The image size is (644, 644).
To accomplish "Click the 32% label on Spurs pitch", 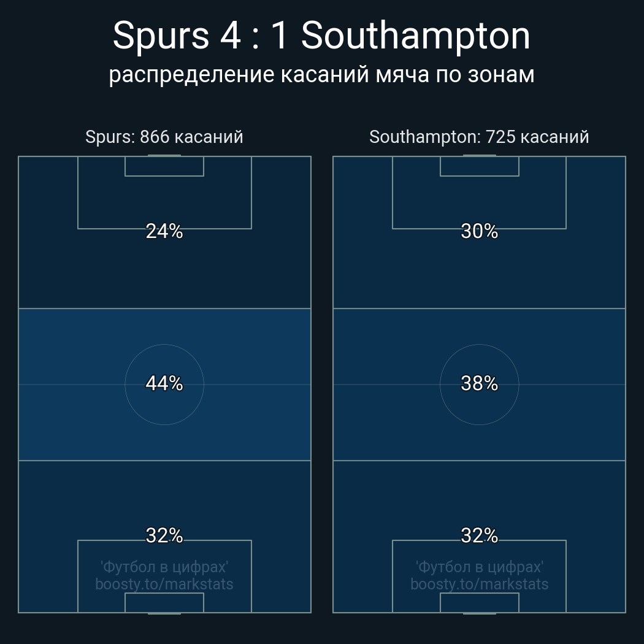I will coord(164,535).
